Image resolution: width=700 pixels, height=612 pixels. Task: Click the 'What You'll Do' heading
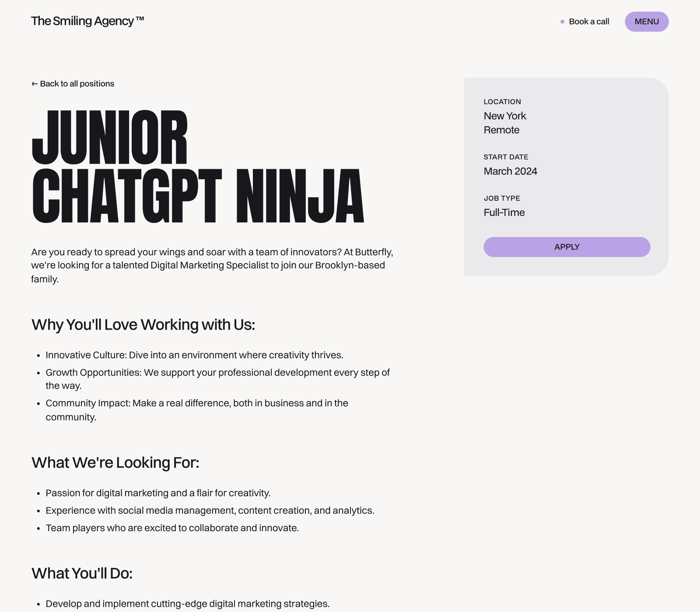tap(82, 573)
